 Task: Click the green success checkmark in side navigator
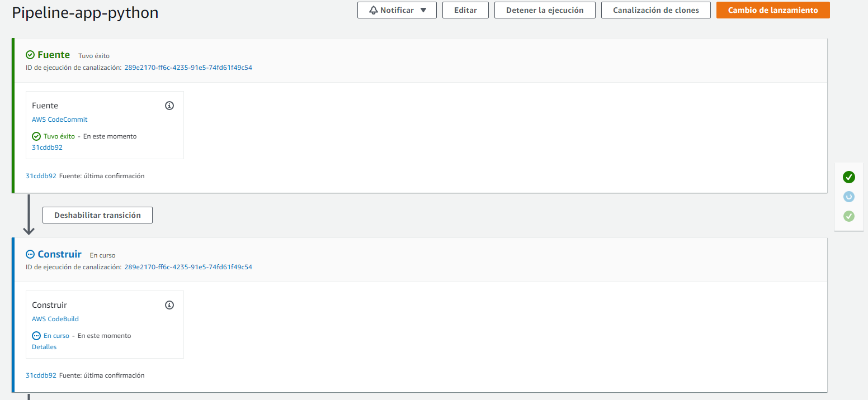point(848,178)
